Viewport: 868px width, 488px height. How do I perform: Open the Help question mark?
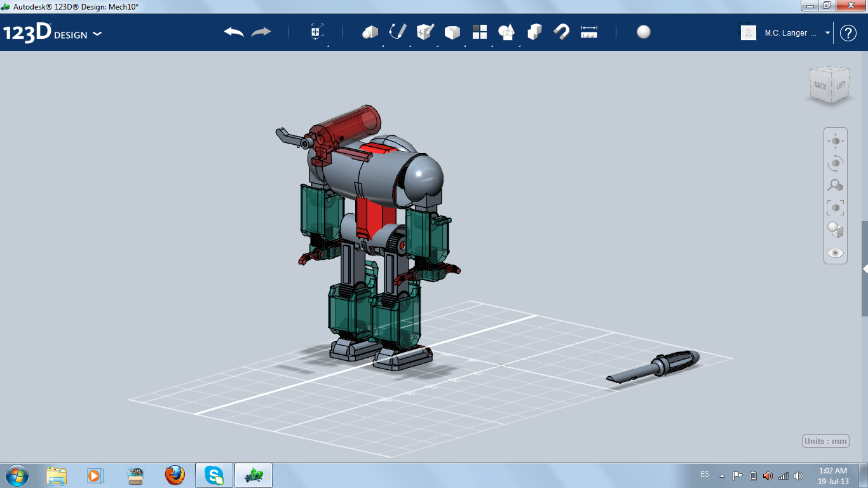tap(848, 33)
